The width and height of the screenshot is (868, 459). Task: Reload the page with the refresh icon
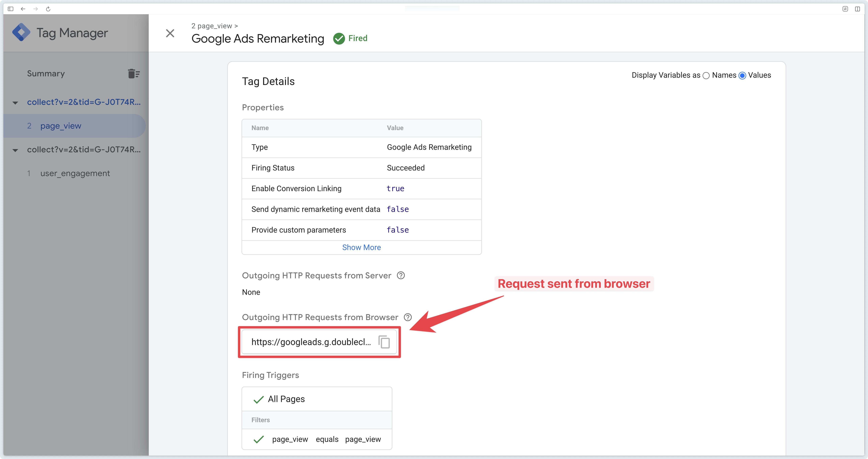[48, 9]
